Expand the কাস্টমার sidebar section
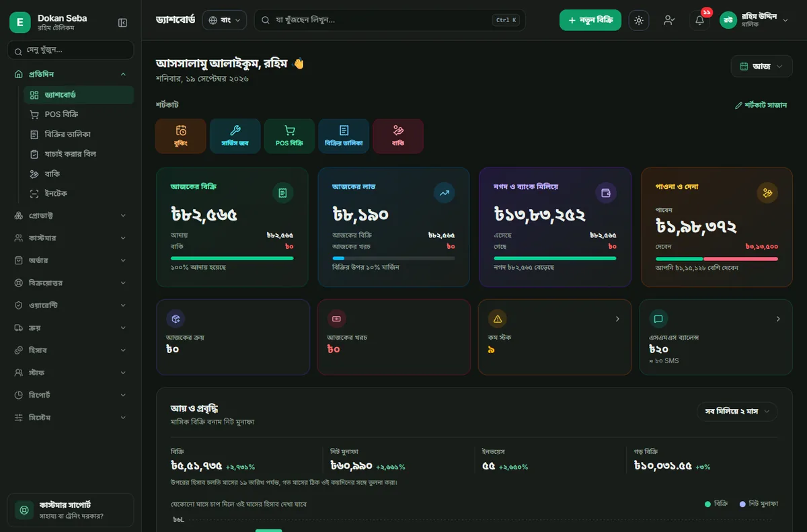Screen dimensions: 807x532 click(71, 238)
